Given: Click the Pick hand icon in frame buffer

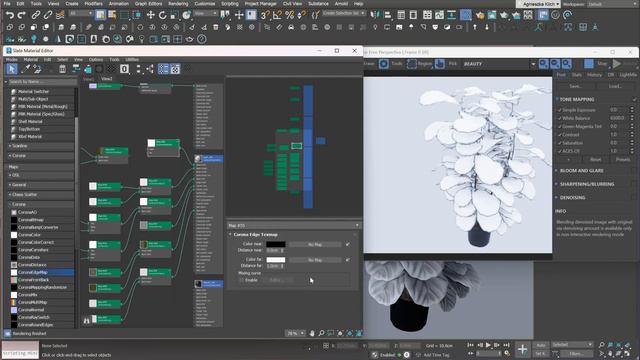Looking at the screenshot, I should (440, 64).
